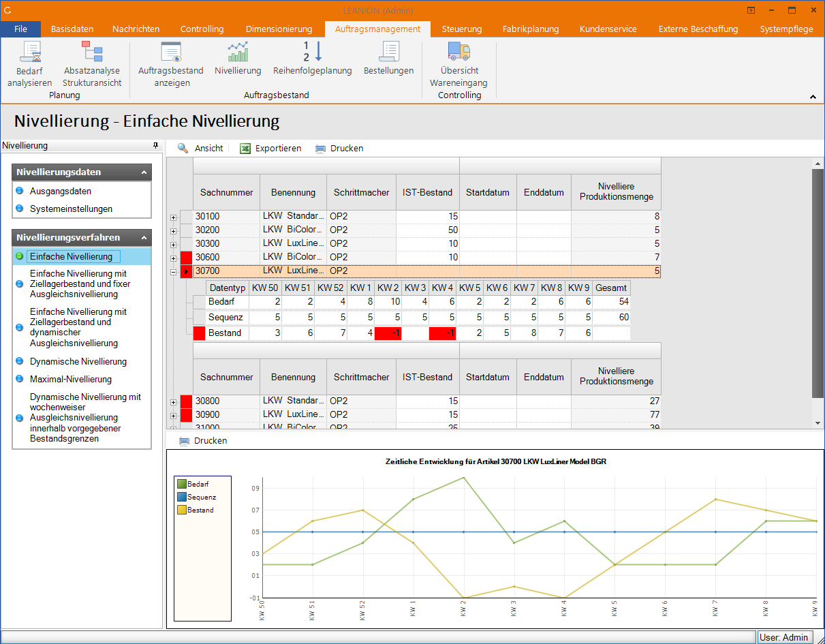This screenshot has width=825, height=644.
Task: Open Absatzanalyse Strukturansicht
Action: (x=92, y=63)
